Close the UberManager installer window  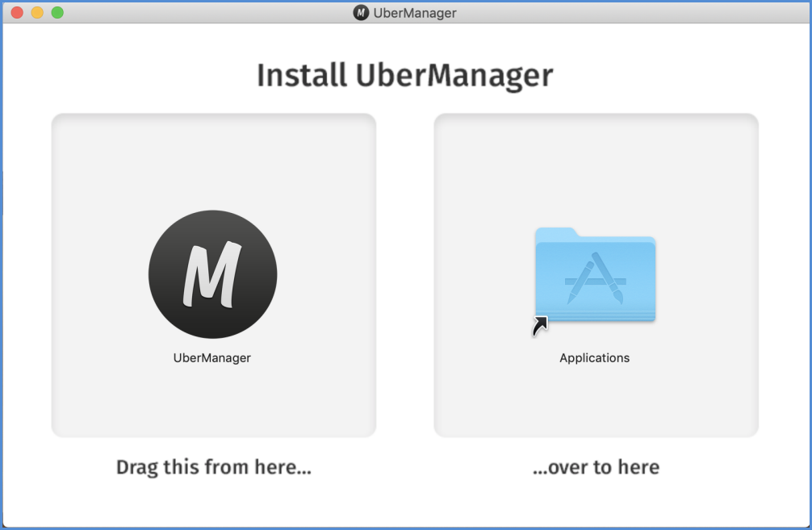17,13
